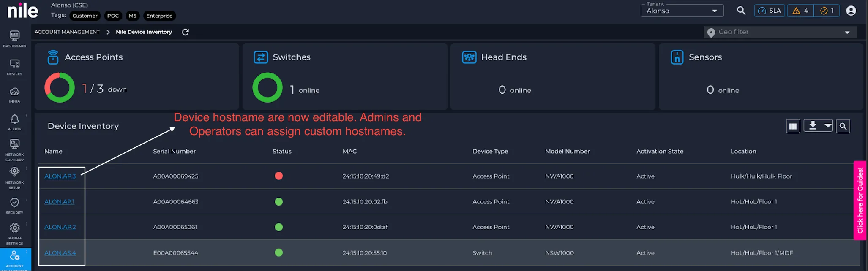
Task: Sort by the Activation State column header
Action: click(660, 152)
